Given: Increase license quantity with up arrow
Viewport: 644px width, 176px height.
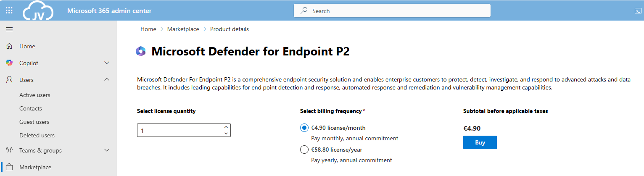Looking at the screenshot, I should coord(226,127).
